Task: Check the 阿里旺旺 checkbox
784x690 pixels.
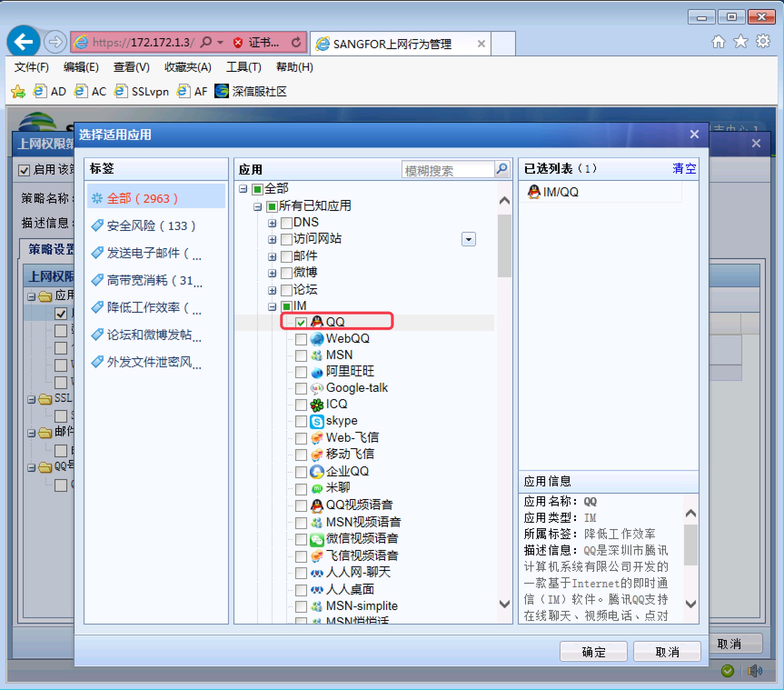Action: pyautogui.click(x=301, y=372)
